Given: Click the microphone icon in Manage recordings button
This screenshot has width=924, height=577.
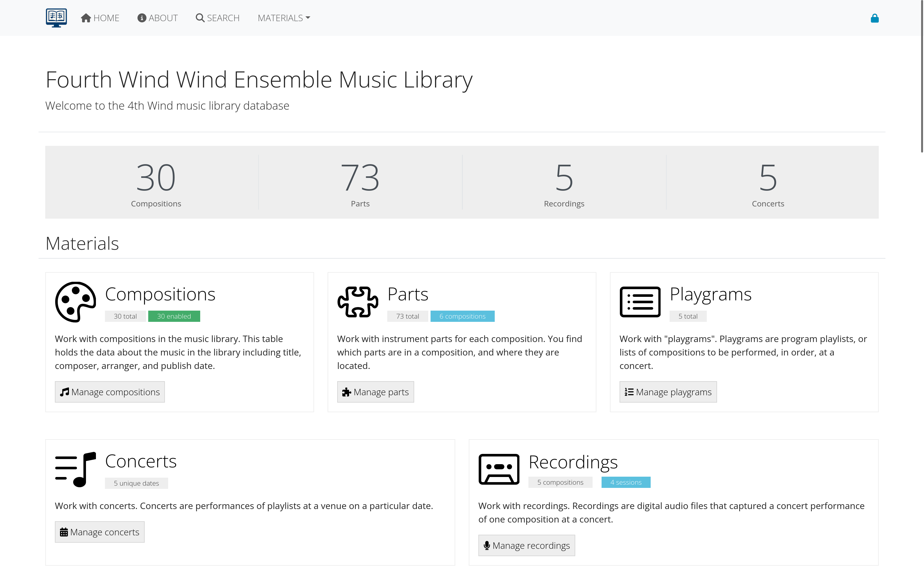Looking at the screenshot, I should tap(486, 545).
